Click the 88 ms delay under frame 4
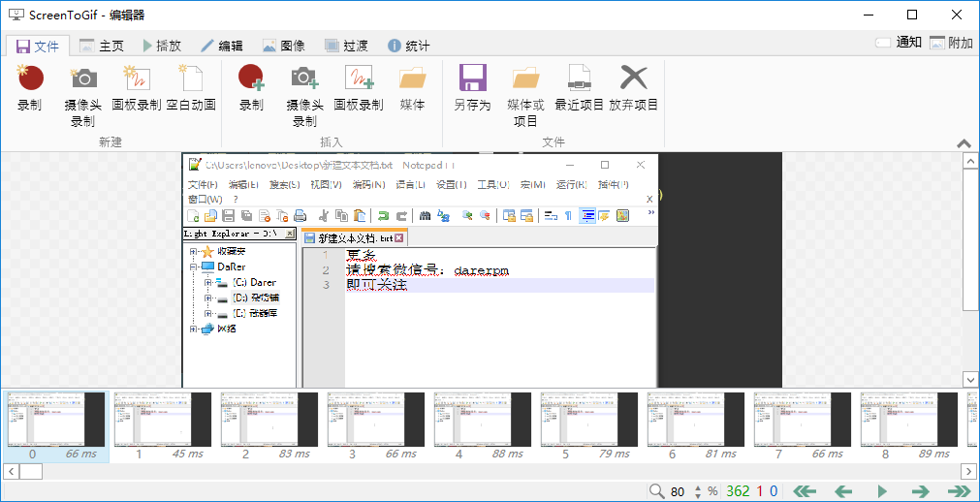This screenshot has height=502, width=980. click(508, 454)
